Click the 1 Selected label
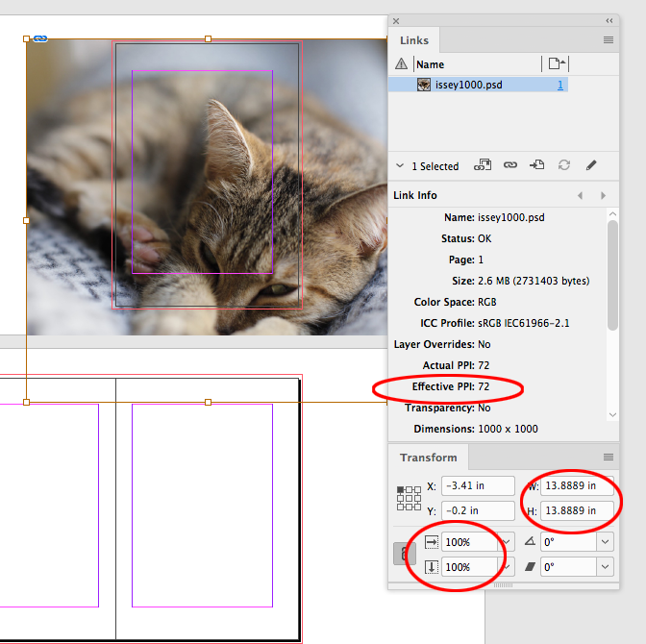Image resolution: width=646 pixels, height=644 pixels. coord(435,166)
